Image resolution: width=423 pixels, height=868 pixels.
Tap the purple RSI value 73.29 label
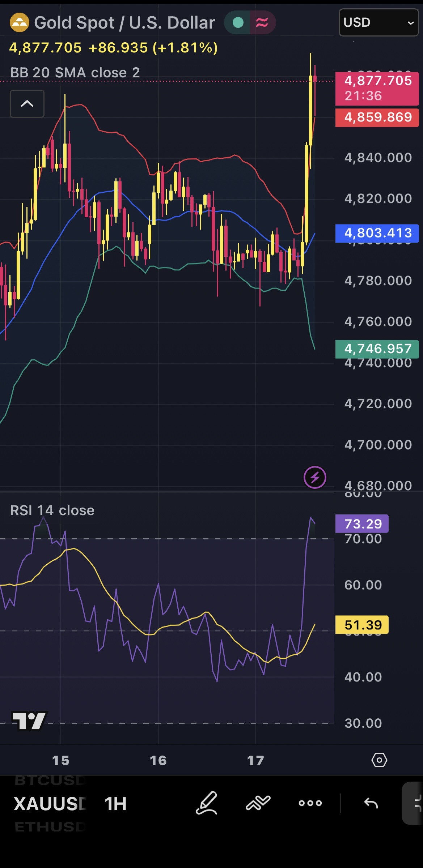tap(362, 523)
